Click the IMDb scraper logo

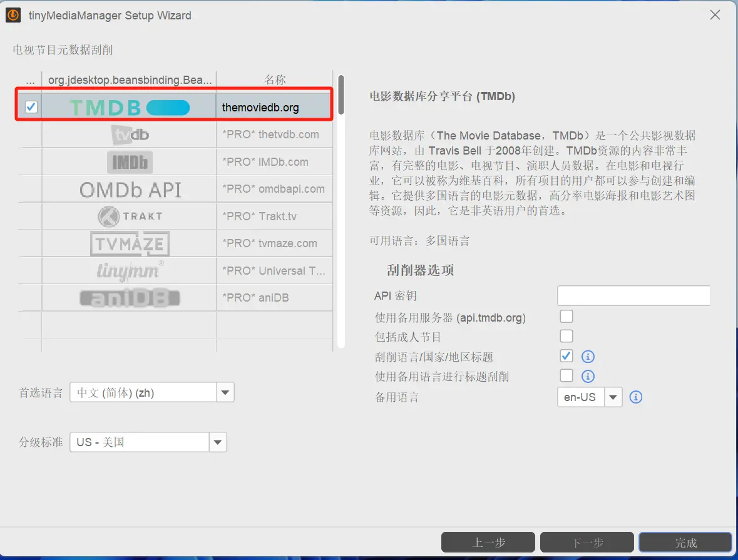[129, 161]
